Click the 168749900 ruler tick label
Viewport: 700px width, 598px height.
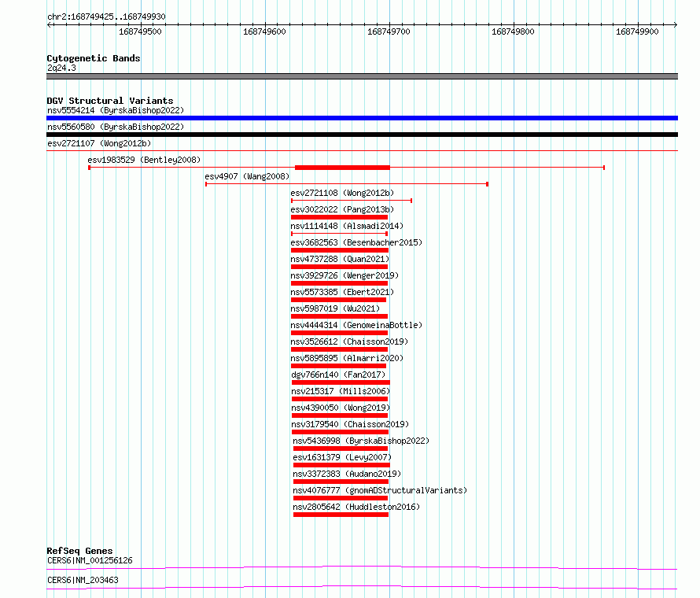[x=637, y=31]
